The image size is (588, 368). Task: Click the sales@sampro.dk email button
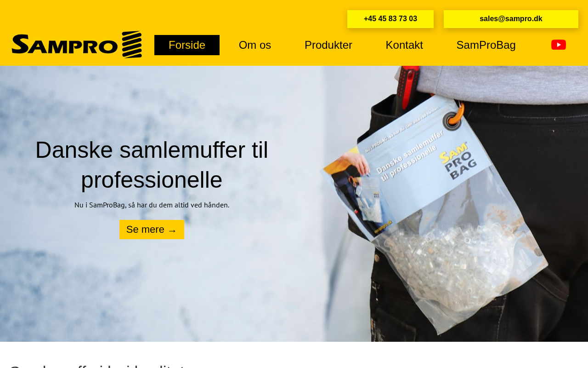511,19
